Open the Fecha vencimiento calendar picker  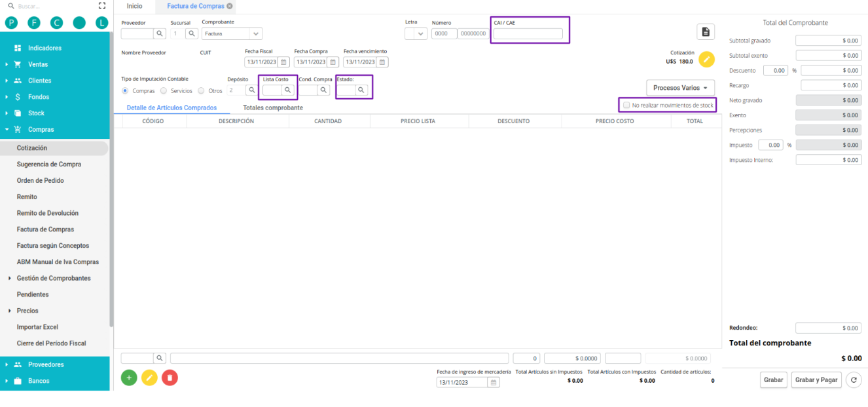click(382, 62)
